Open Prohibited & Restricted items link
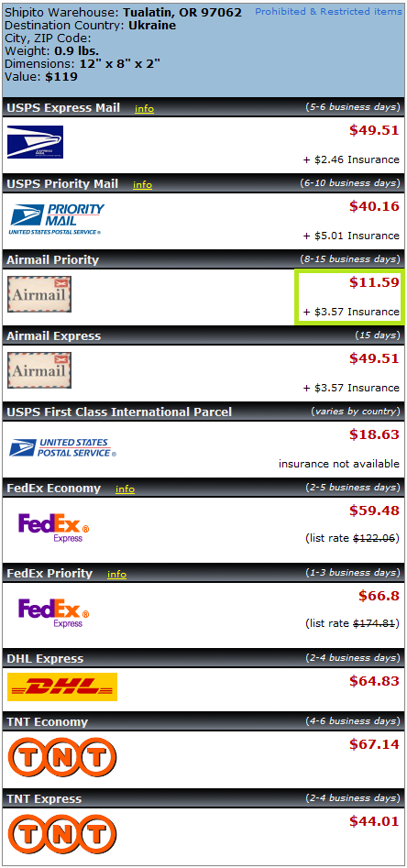 coord(329,11)
